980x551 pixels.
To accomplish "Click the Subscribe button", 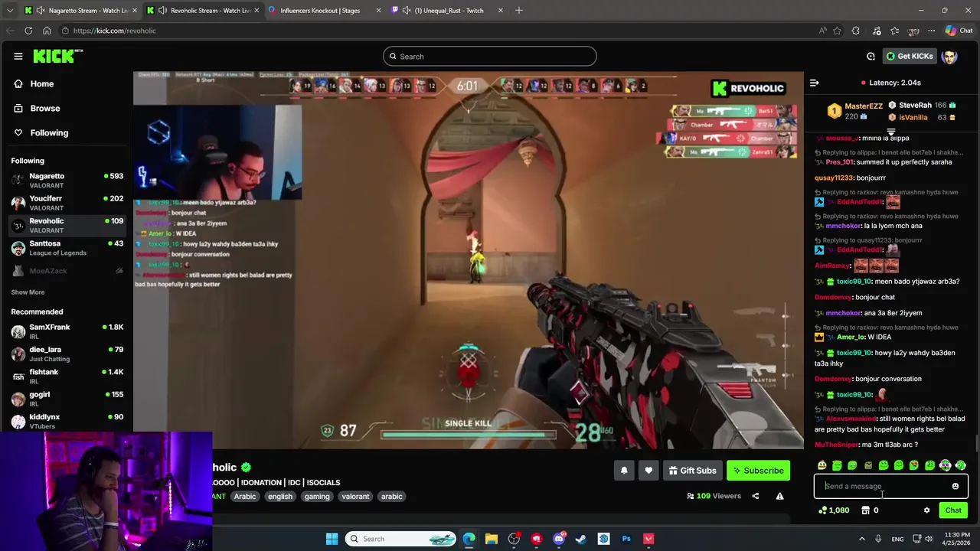I will 758,471.
